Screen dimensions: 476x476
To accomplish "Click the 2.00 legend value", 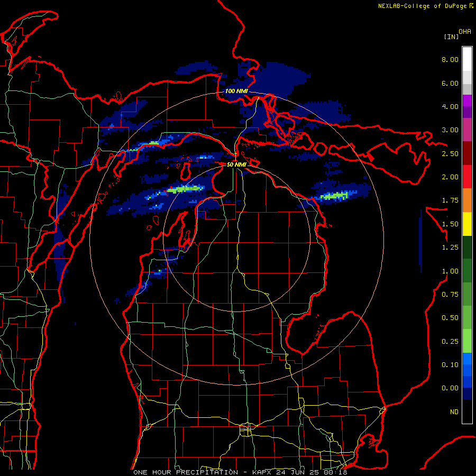I will 450,177.
